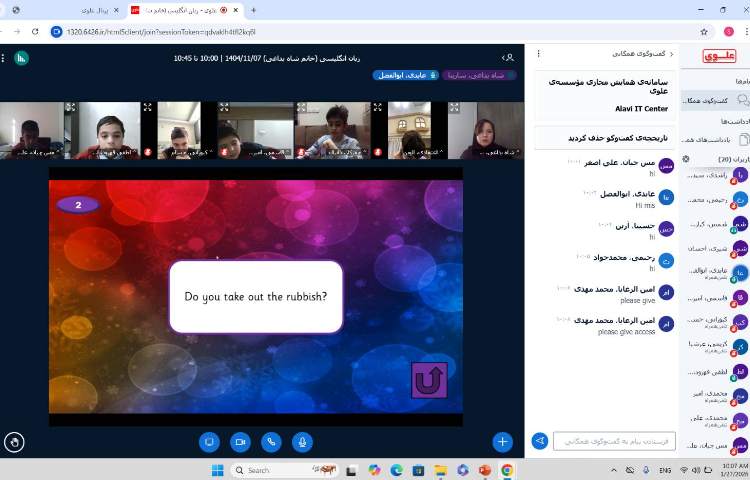The height and width of the screenshot is (480, 750).
Task: Open the green poll chart icon
Action: pyautogui.click(x=21, y=58)
